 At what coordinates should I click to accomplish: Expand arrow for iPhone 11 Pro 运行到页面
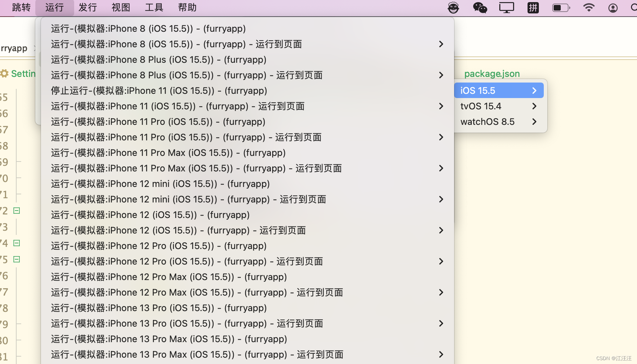(x=441, y=137)
